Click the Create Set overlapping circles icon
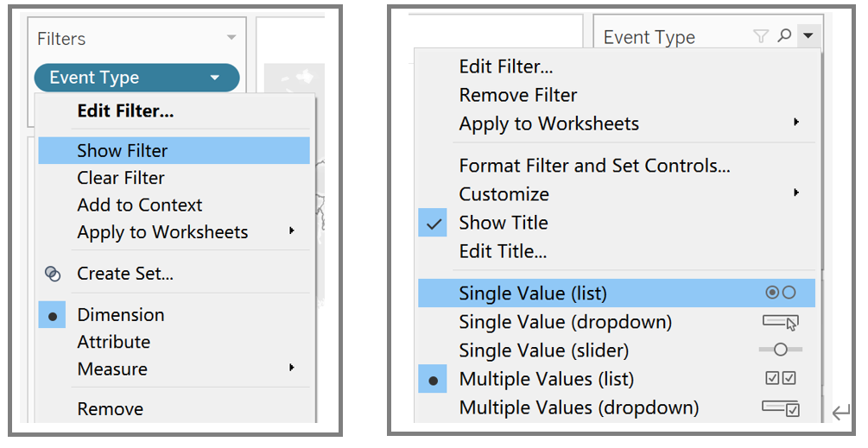Image resolution: width=868 pixels, height=448 pixels. (x=53, y=274)
